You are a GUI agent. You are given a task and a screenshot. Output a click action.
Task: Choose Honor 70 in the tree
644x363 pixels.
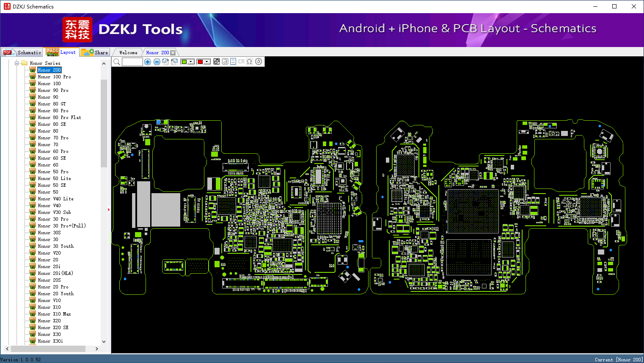pyautogui.click(x=48, y=144)
